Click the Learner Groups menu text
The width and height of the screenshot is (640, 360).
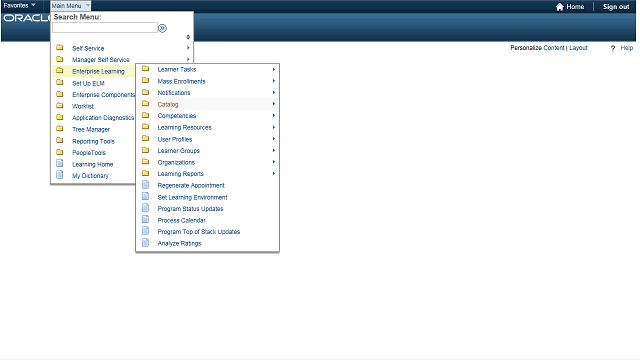coord(179,151)
